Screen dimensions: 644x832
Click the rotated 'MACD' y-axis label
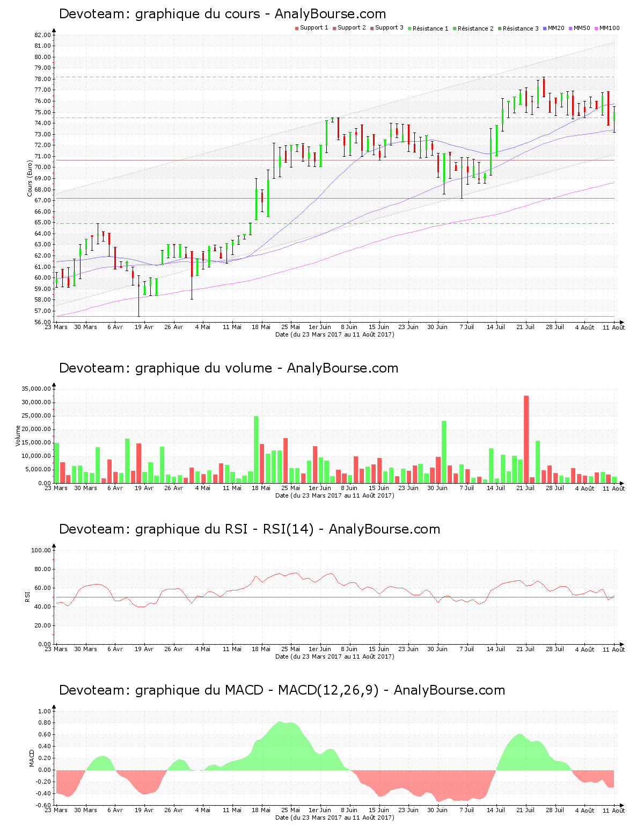click(x=32, y=758)
